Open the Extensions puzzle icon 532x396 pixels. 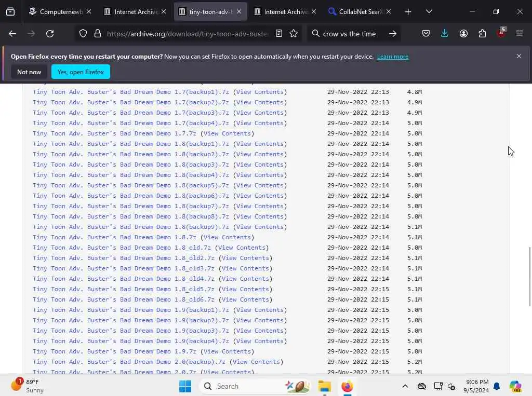coord(482,34)
